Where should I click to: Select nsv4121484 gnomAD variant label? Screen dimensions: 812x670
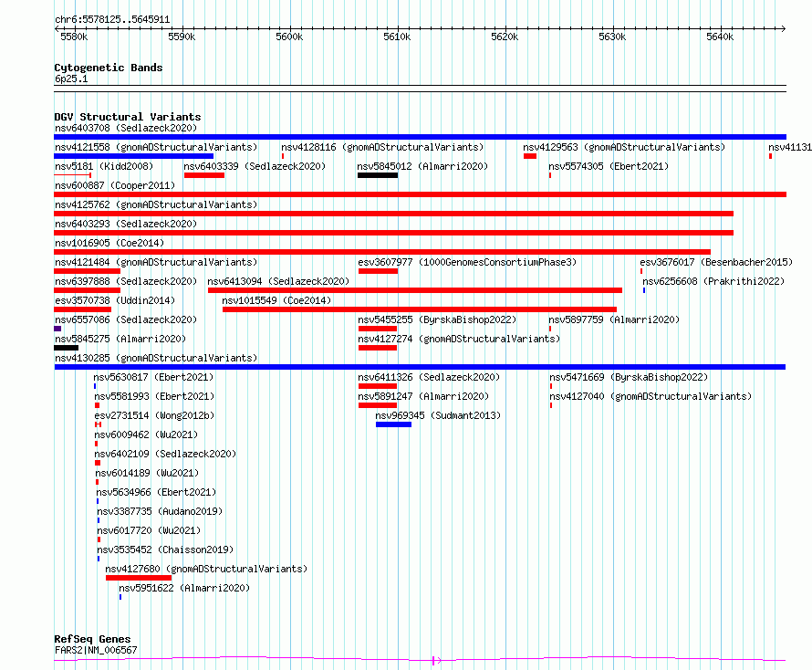point(156,262)
